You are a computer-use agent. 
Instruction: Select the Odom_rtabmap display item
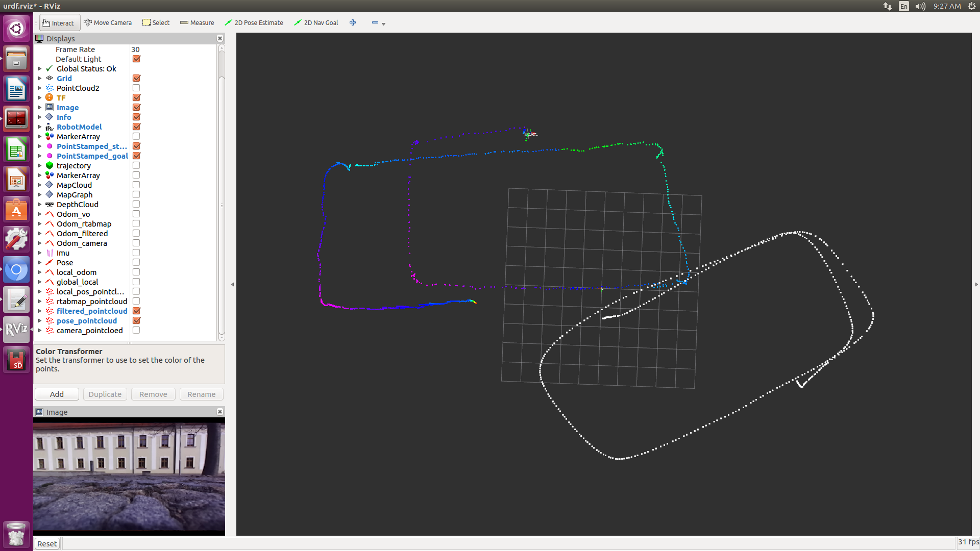coord(84,224)
